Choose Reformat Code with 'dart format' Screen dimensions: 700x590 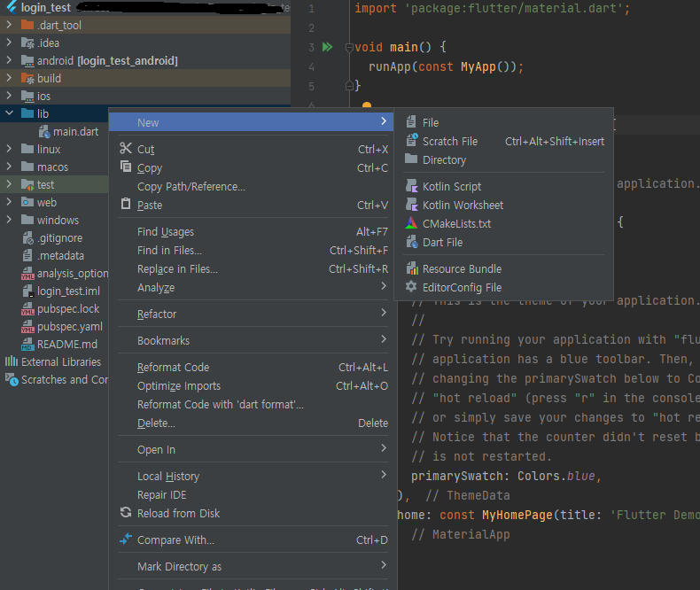click(x=253, y=404)
